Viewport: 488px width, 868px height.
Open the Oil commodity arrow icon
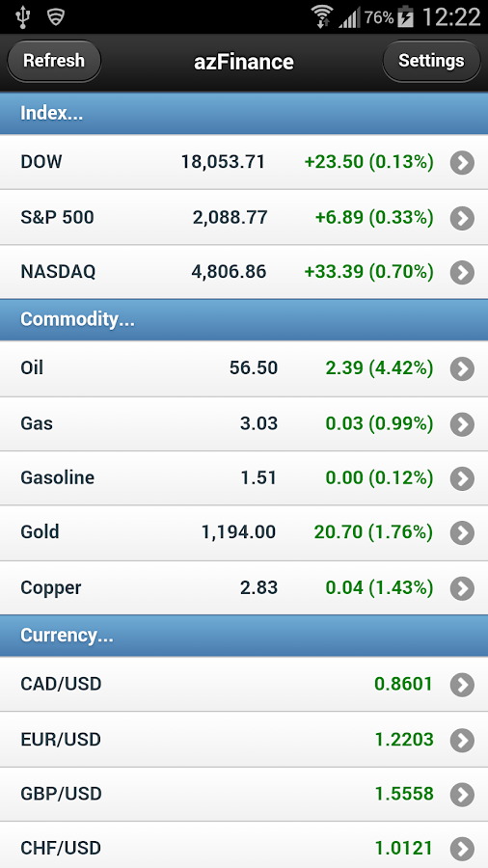click(x=462, y=368)
